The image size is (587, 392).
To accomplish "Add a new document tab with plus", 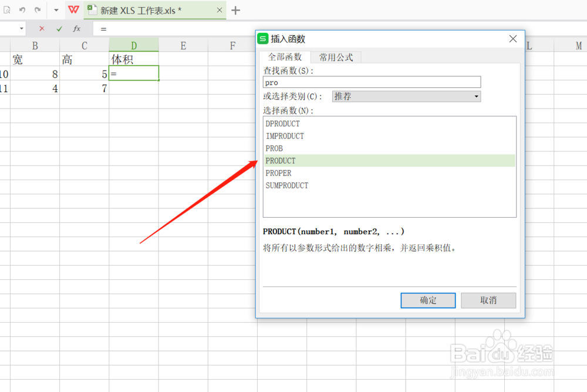I will pyautogui.click(x=235, y=11).
